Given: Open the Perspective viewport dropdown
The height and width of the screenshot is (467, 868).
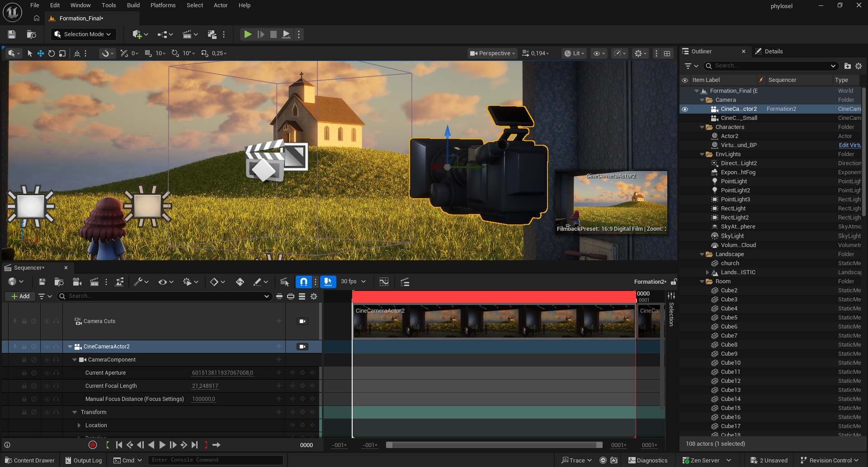Looking at the screenshot, I should pyautogui.click(x=492, y=53).
